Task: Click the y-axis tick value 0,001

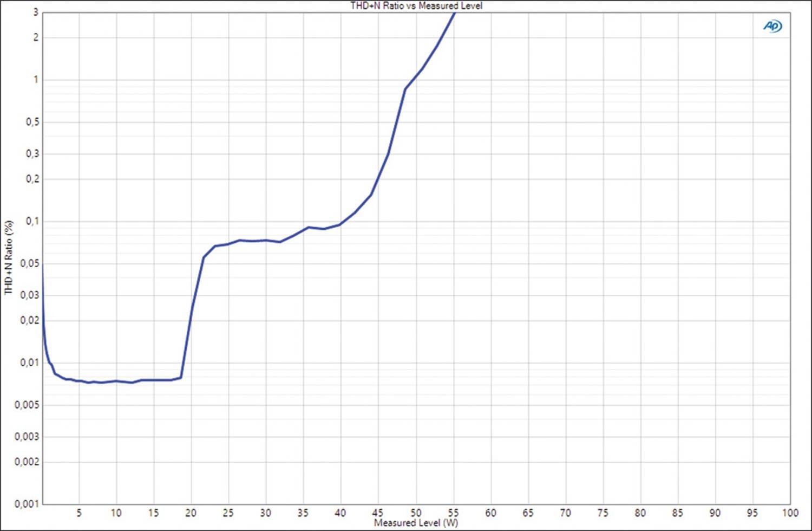Action: pyautogui.click(x=27, y=504)
